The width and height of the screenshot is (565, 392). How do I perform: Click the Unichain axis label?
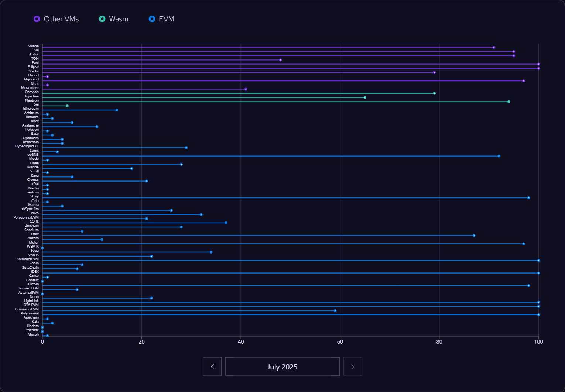pyautogui.click(x=32, y=226)
